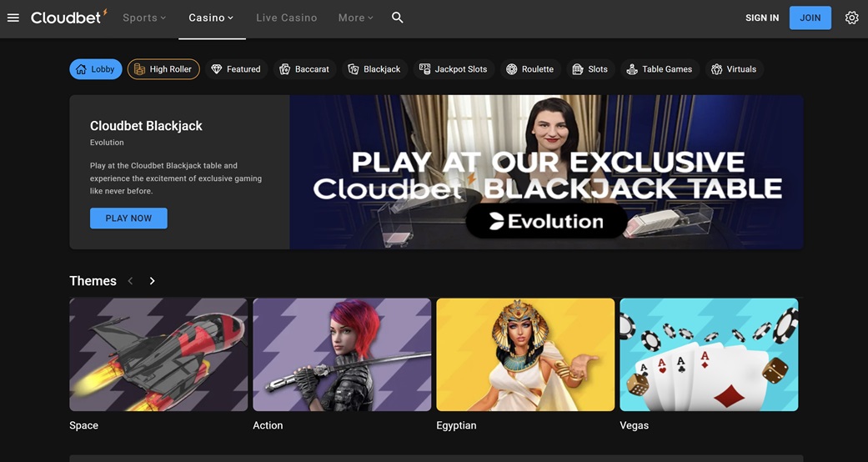Click the Cloudbet Blackjack heading
The height and width of the screenshot is (462, 868).
point(146,126)
